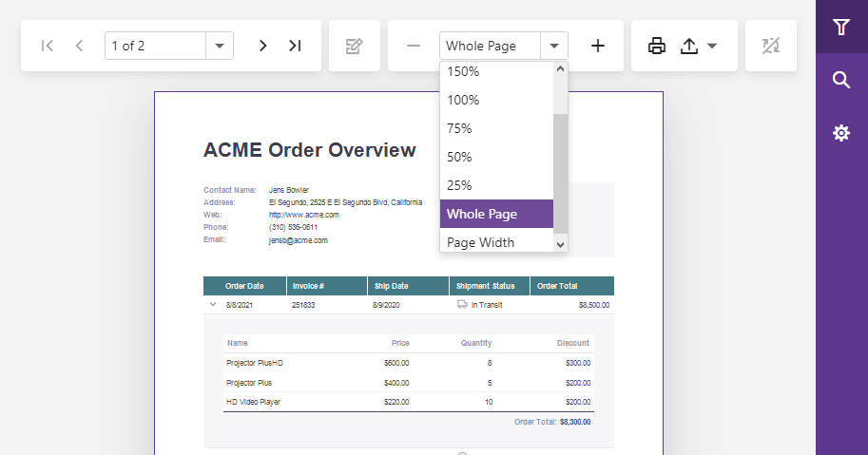Open the filter parameters panel

tap(841, 27)
